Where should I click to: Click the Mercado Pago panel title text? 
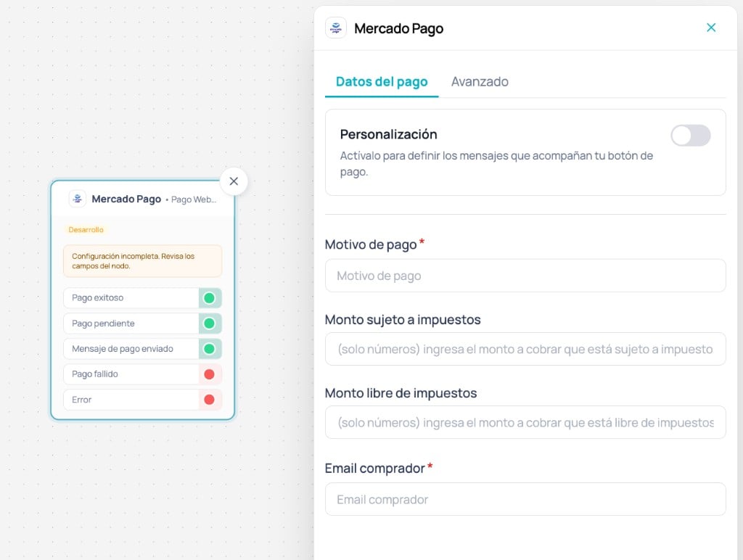pos(398,28)
